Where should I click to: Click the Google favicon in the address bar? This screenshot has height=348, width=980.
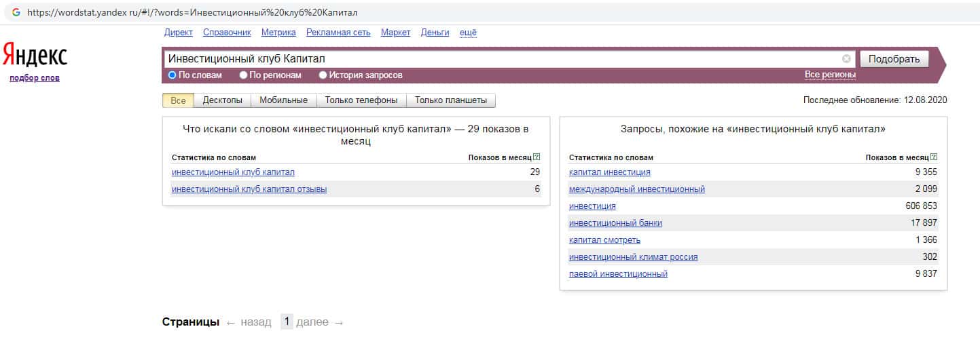(x=16, y=12)
